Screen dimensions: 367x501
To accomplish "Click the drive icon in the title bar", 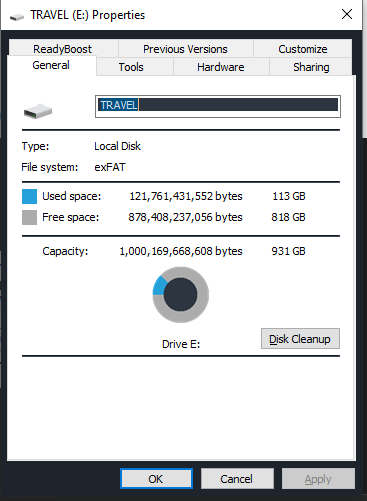I will (17, 16).
